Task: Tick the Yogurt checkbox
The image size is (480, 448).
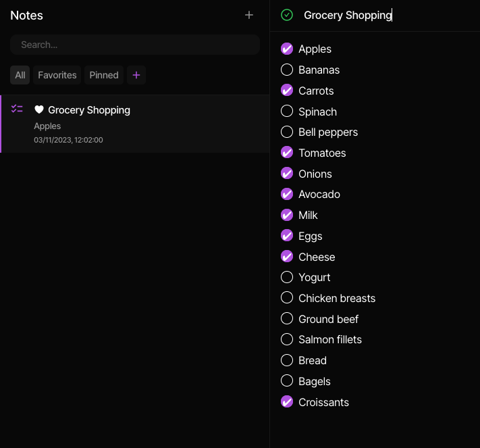Action: coord(287,277)
